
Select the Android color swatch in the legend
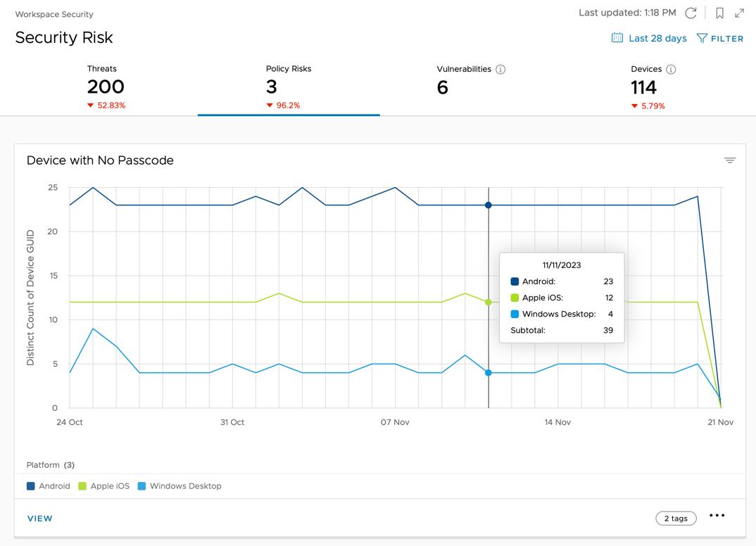29,485
